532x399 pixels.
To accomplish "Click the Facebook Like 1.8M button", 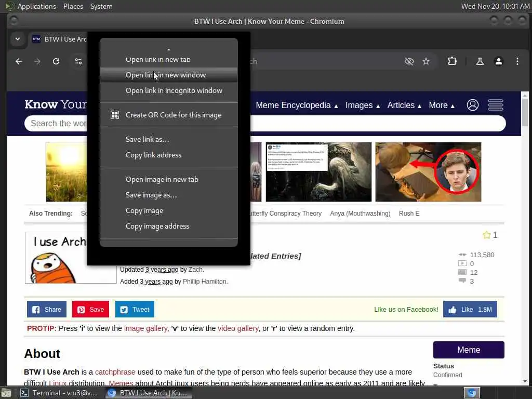I will (470, 309).
